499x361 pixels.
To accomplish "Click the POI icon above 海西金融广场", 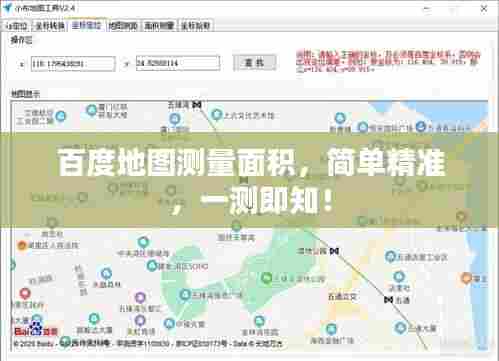I will pyautogui.click(x=331, y=329).
